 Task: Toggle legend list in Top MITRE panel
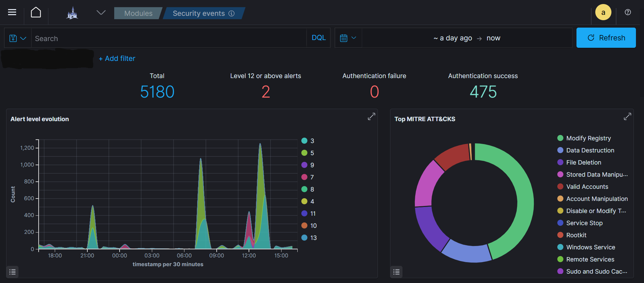coord(396,272)
